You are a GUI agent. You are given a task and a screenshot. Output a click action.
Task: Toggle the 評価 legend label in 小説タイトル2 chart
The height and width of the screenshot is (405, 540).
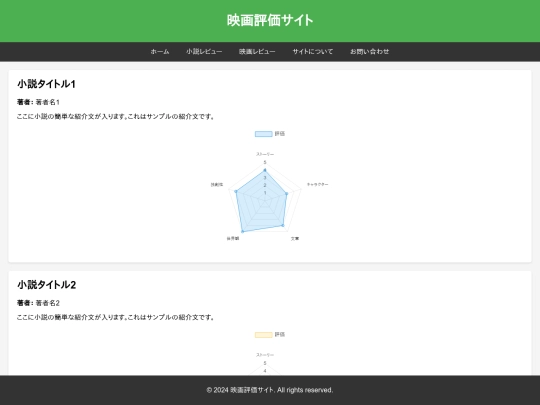click(280, 335)
